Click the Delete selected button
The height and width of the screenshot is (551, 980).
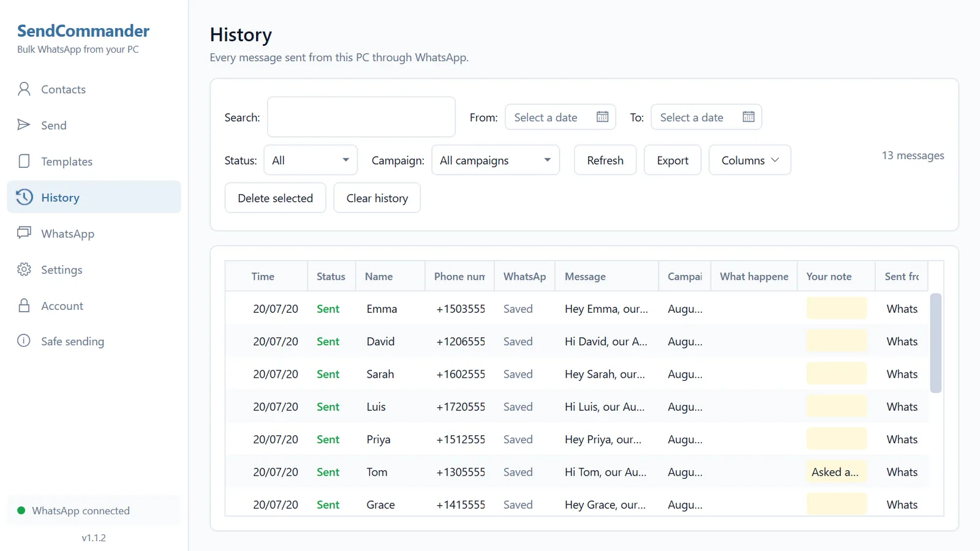[x=275, y=198]
